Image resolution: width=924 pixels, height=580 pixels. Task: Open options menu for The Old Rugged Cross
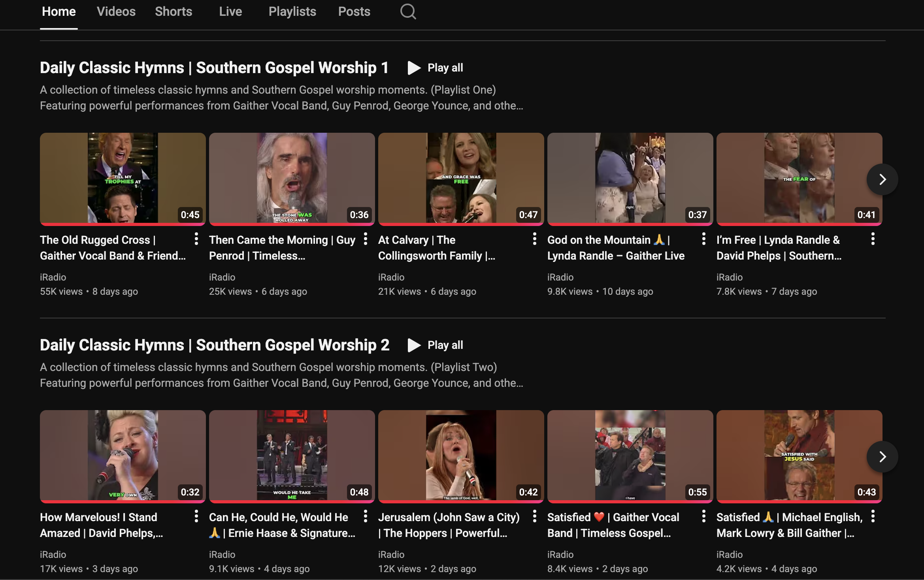tap(196, 239)
